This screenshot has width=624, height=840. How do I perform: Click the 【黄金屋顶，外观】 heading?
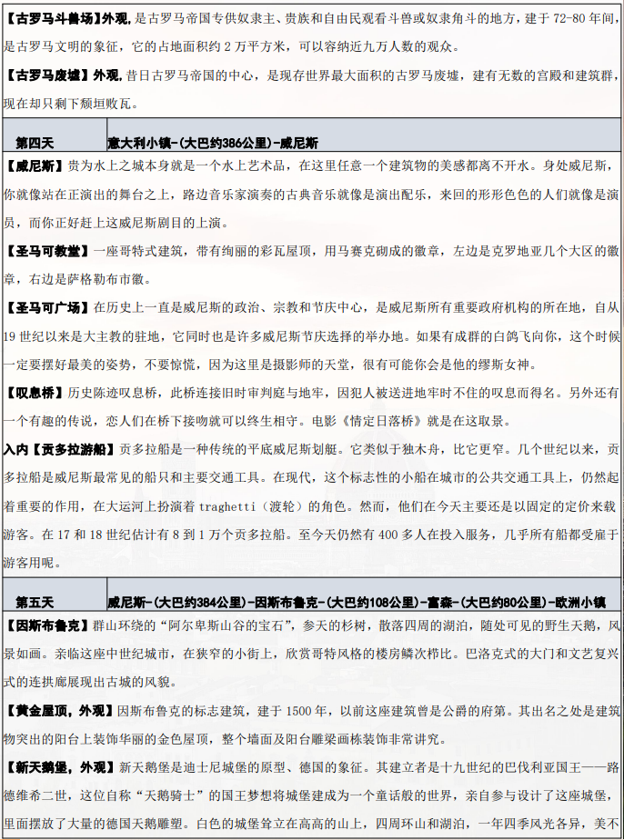59,709
